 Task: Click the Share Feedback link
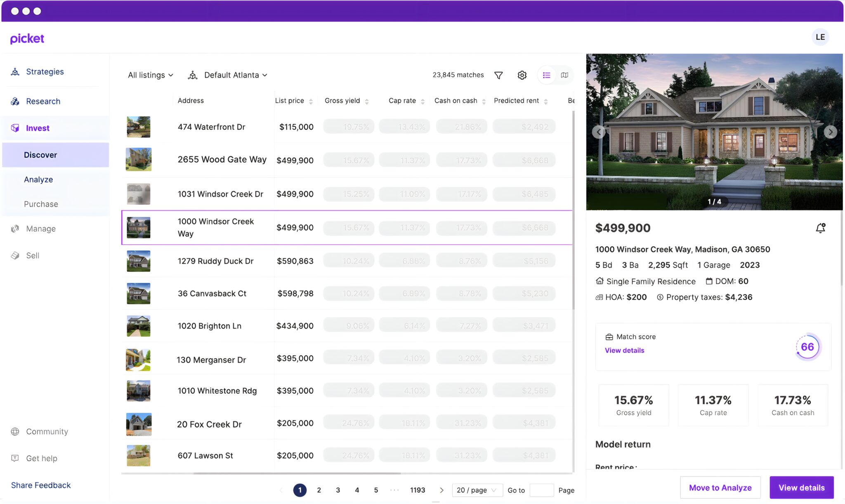(41, 485)
